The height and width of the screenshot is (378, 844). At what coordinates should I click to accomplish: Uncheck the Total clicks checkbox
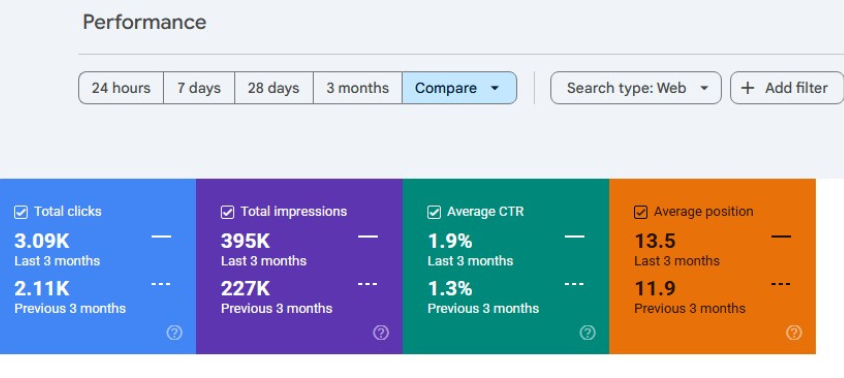[20, 212]
